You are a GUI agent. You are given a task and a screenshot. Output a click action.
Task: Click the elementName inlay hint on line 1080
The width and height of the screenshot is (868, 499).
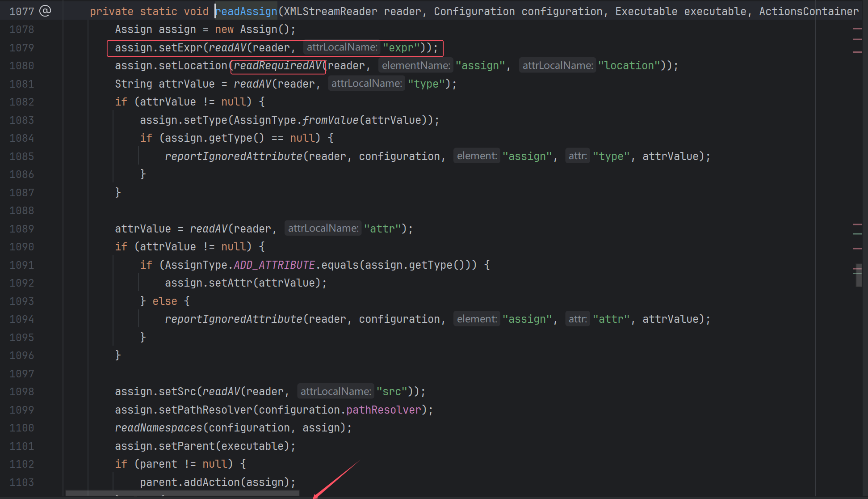pos(415,66)
